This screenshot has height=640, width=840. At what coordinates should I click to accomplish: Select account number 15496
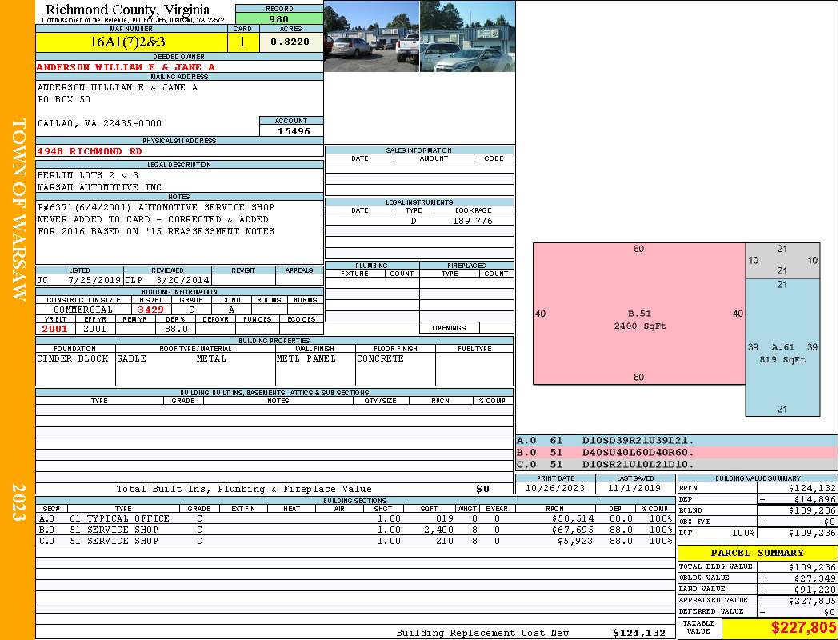click(294, 130)
